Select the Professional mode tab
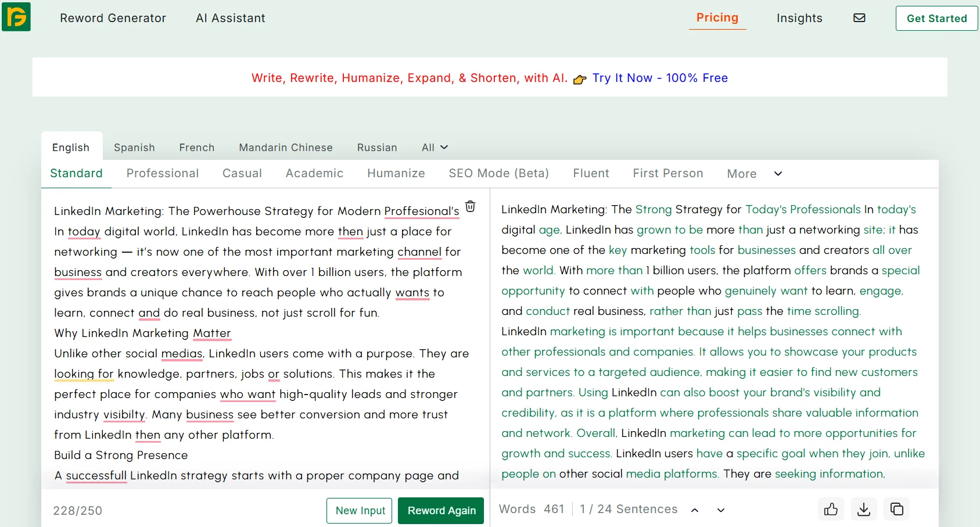Image resolution: width=980 pixels, height=527 pixels. [163, 173]
